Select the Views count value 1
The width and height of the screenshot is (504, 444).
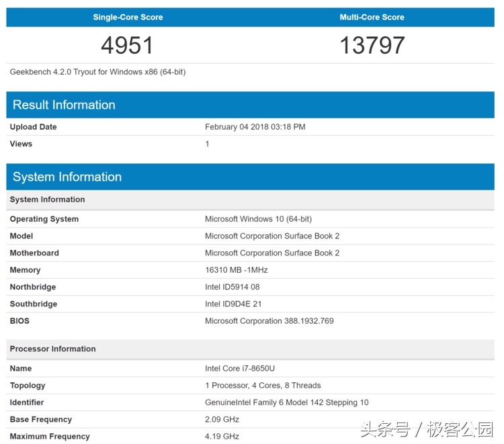(x=208, y=144)
